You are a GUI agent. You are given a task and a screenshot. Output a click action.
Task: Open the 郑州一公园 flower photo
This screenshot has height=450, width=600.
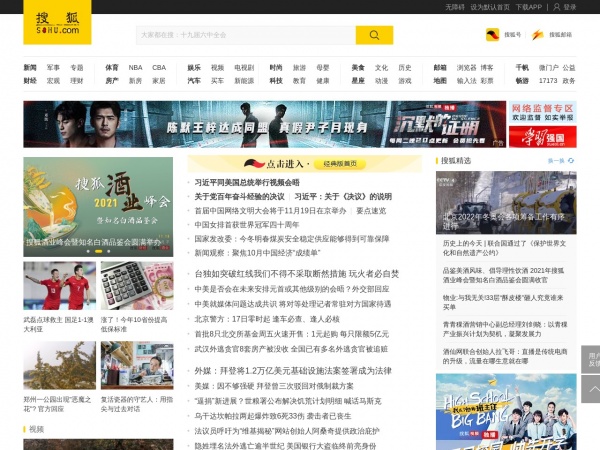60,365
